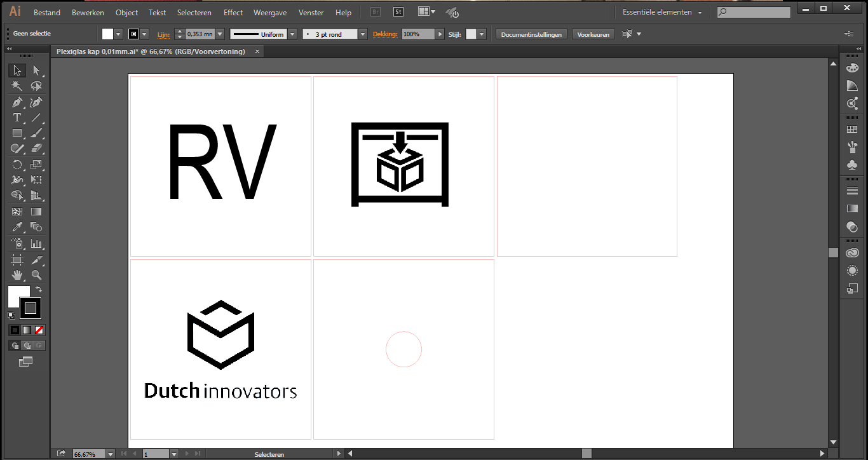868x460 pixels.
Task: Open the Symbols clover panel icon
Action: click(852, 165)
